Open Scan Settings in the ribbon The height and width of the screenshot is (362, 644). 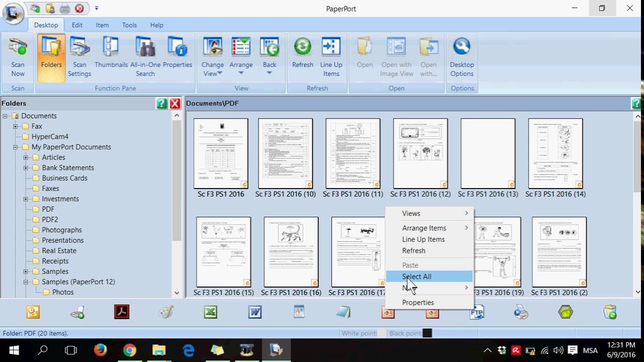[x=79, y=57]
